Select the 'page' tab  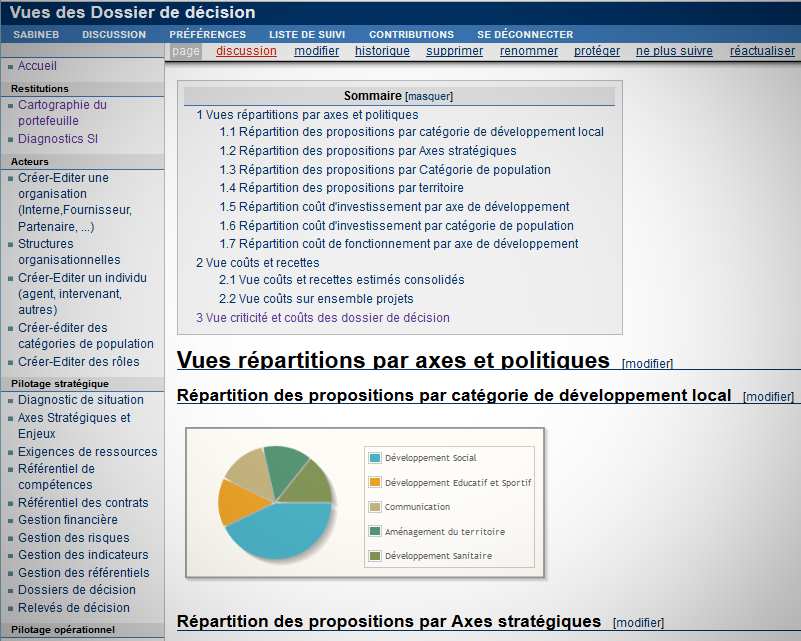tap(185, 51)
